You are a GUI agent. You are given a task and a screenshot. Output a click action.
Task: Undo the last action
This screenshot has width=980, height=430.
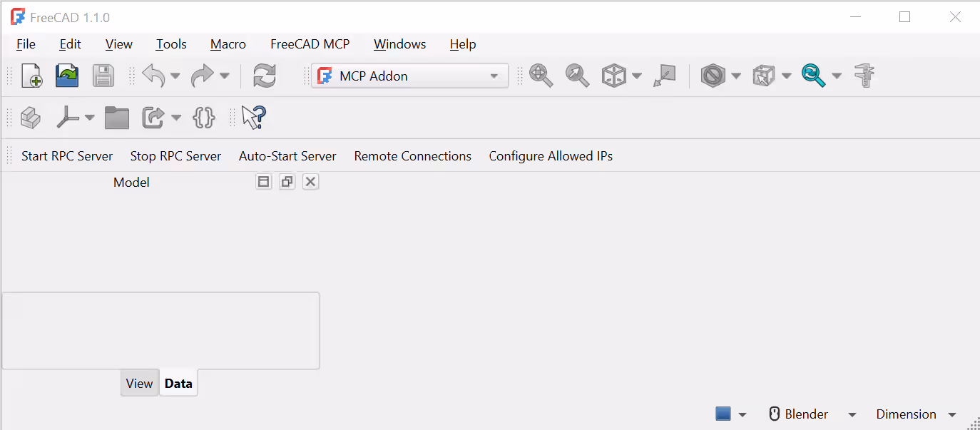(153, 76)
